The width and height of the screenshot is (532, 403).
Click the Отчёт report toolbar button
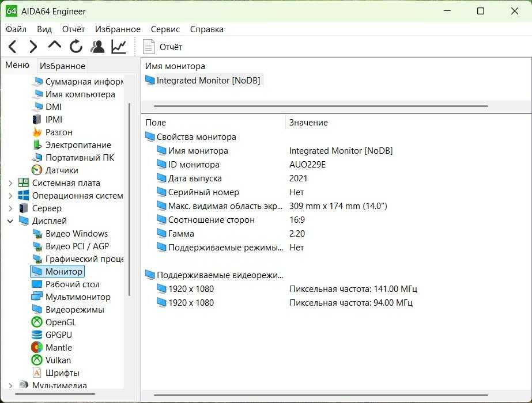(x=163, y=47)
